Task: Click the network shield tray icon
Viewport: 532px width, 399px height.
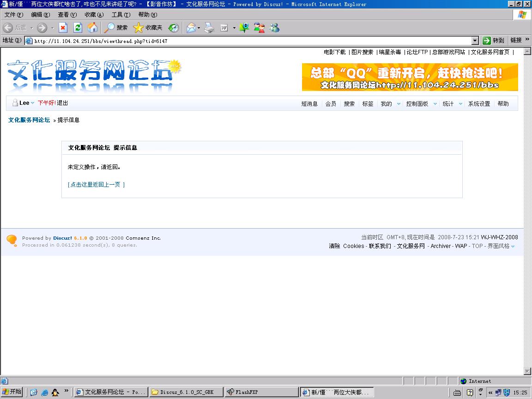Action: tap(507, 393)
